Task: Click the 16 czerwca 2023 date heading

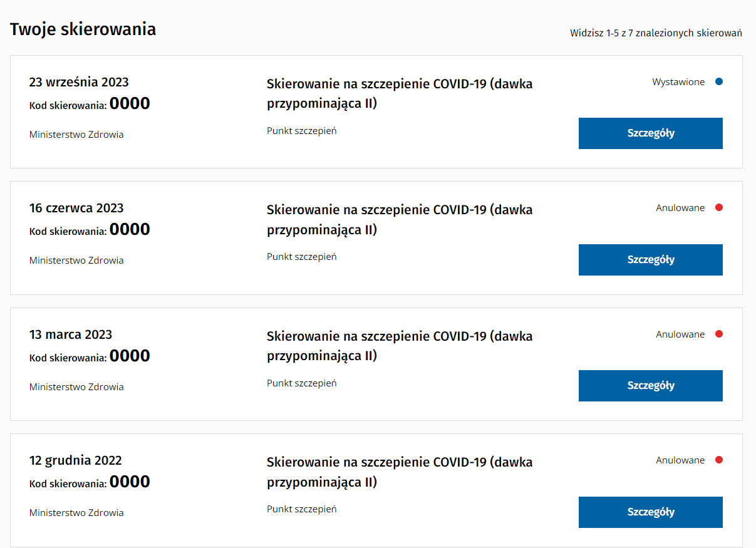Action: click(x=76, y=208)
